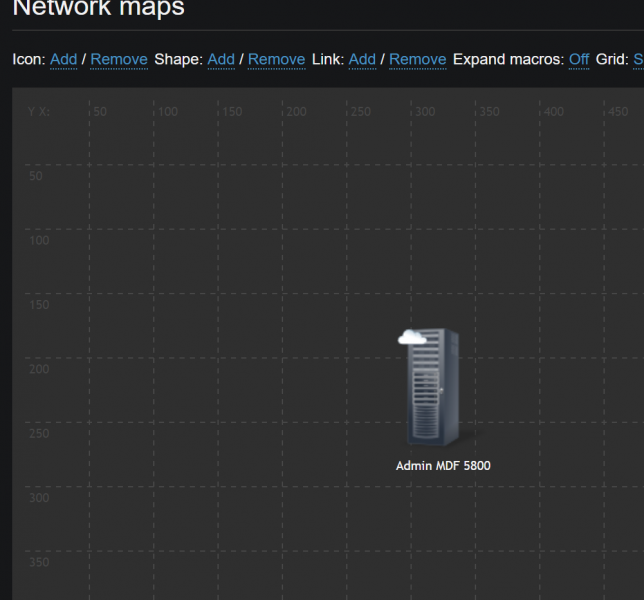Add a new shape to the map
The image size is (644, 600).
(x=221, y=60)
